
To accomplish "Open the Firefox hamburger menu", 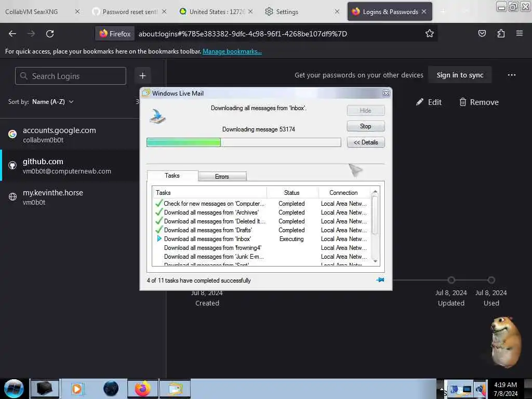I will tap(519, 33).
